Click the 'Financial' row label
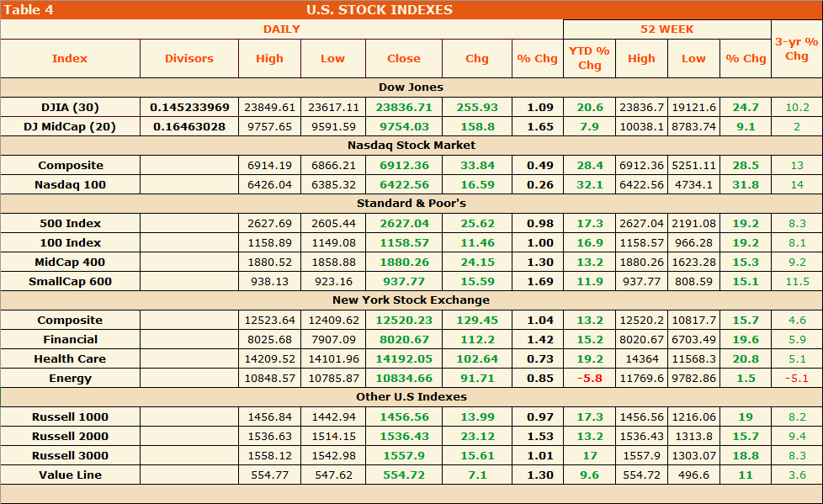The height and width of the screenshot is (504, 823). [71, 340]
